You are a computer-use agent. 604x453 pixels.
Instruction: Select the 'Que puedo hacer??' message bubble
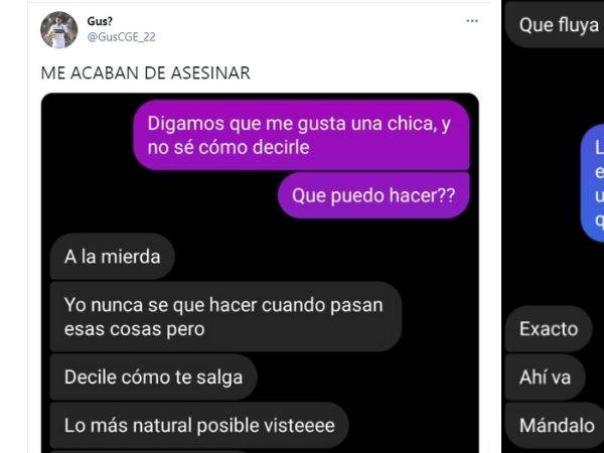[x=374, y=195]
